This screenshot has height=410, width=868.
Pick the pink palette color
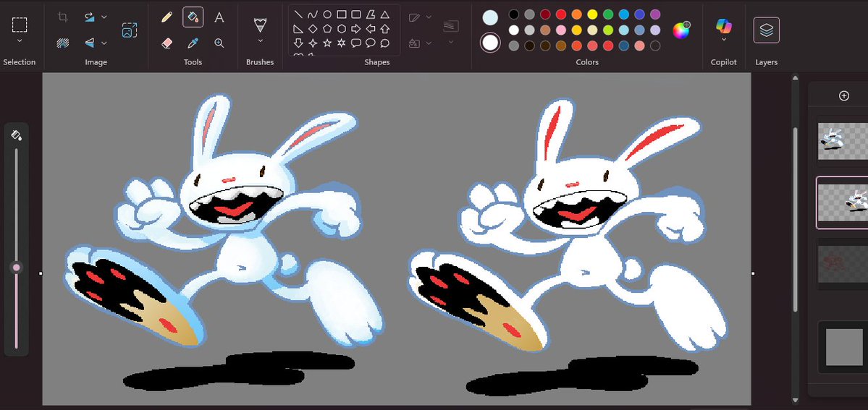point(561,30)
